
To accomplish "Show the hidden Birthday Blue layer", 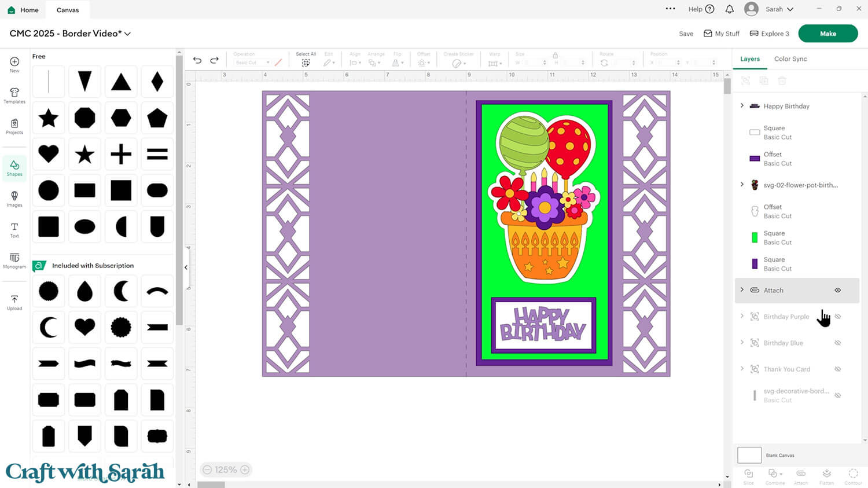I will click(837, 343).
